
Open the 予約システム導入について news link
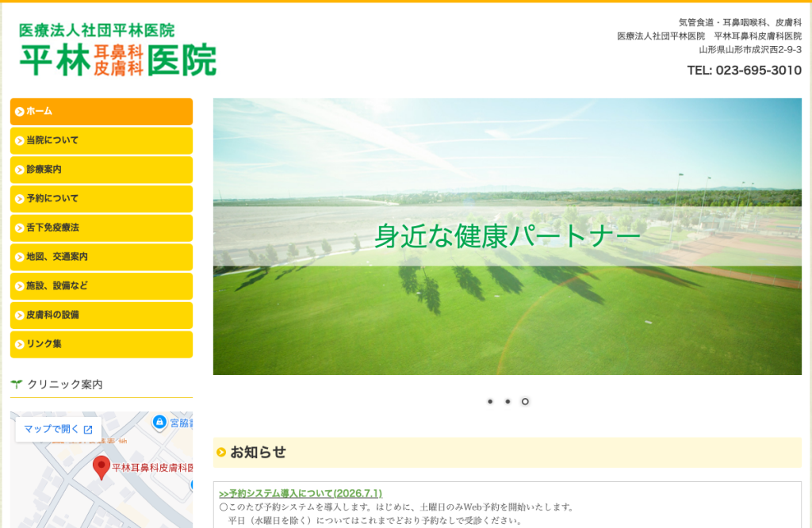tap(301, 493)
